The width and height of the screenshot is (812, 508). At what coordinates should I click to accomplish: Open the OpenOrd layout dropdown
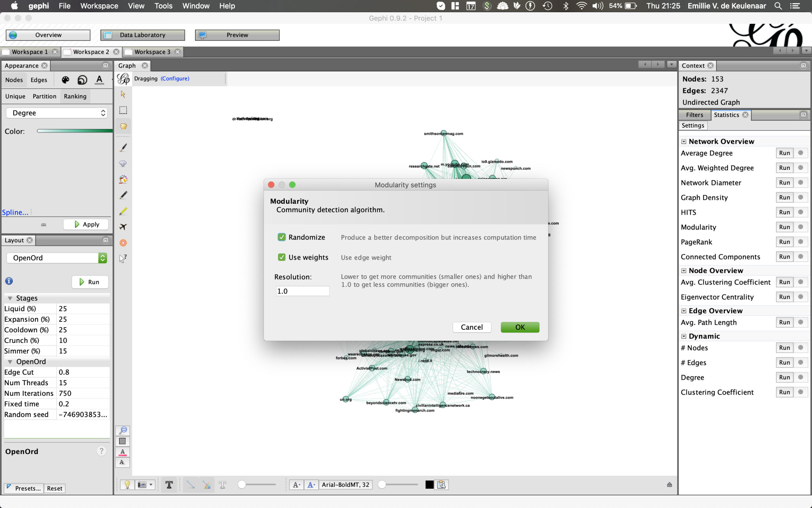tap(57, 258)
